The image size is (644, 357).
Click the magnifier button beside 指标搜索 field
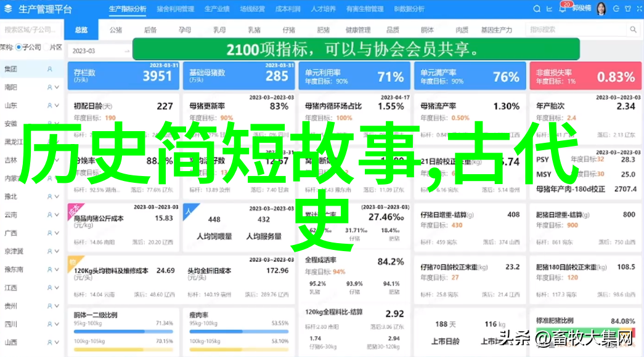[632, 30]
